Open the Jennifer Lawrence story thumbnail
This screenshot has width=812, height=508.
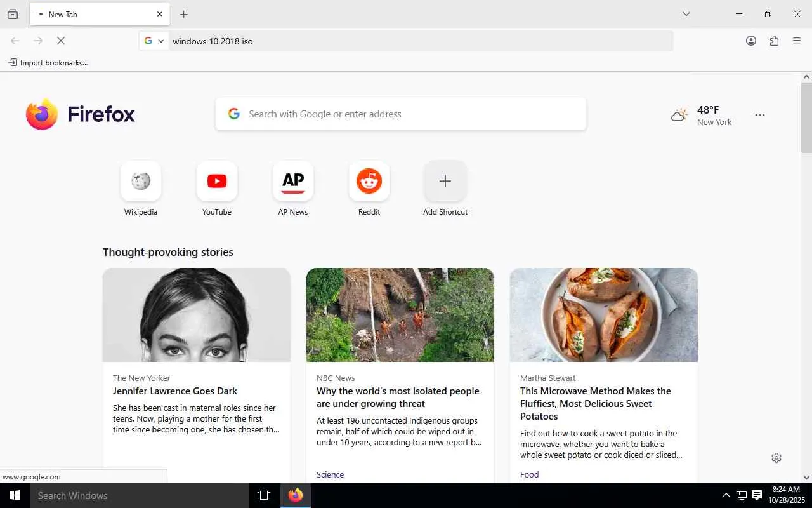[197, 315]
